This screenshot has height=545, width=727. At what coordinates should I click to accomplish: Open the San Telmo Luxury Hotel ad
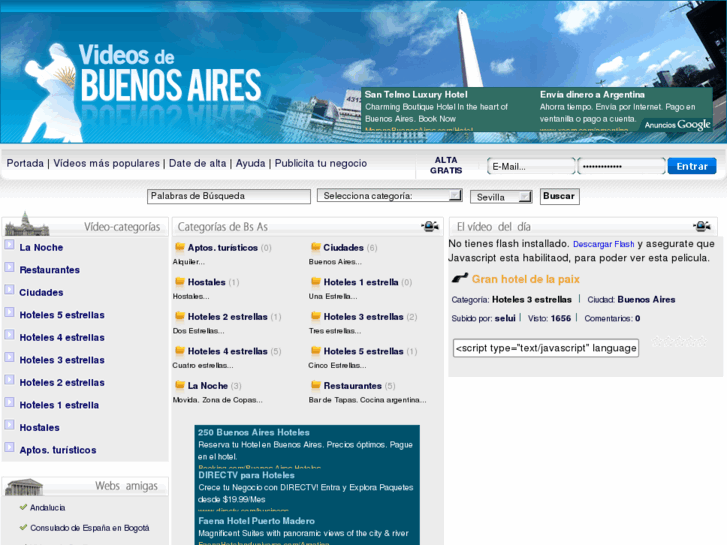tap(416, 95)
